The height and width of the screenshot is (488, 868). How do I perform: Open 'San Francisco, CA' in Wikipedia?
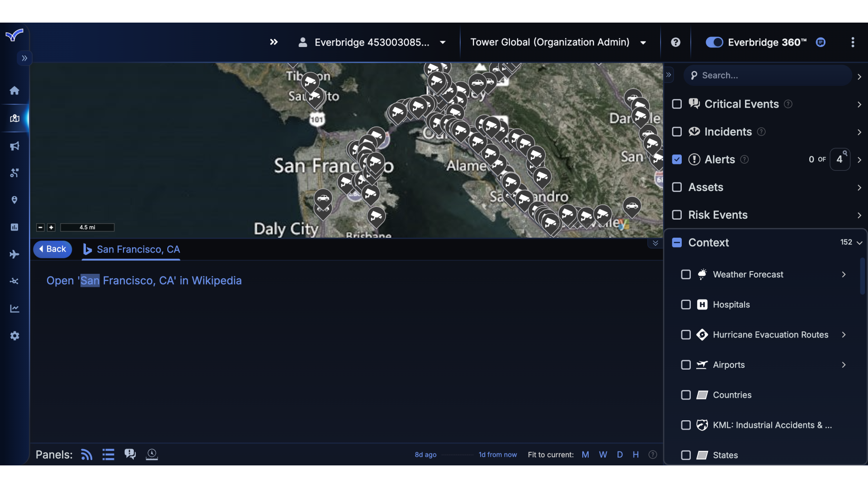pos(144,281)
